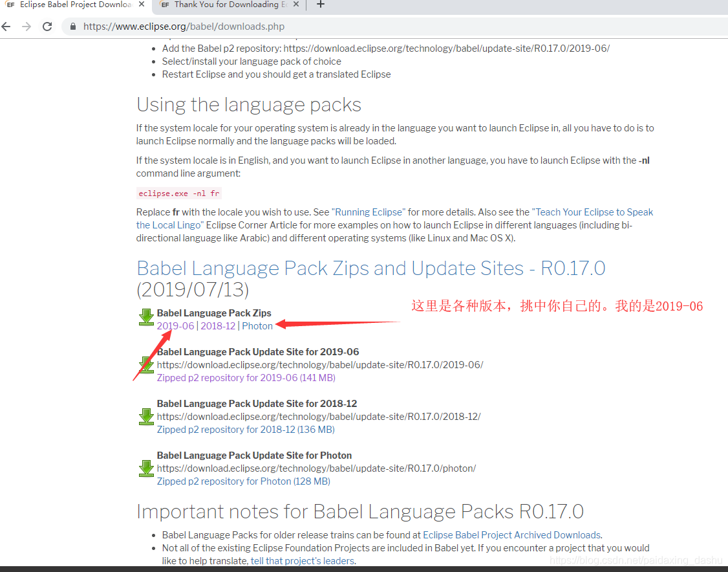728x572 pixels.
Task: Download Zipped p2 repository for Photon (128 MB)
Action: click(244, 481)
